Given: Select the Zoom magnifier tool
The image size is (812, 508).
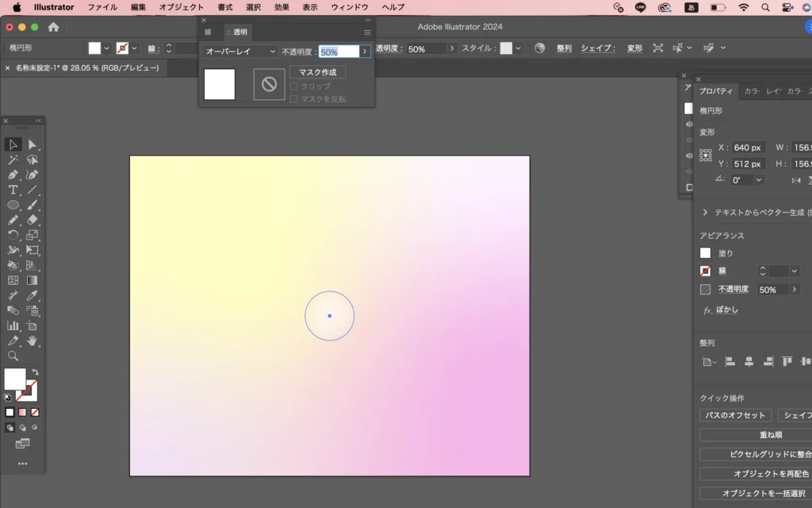Looking at the screenshot, I should point(13,356).
